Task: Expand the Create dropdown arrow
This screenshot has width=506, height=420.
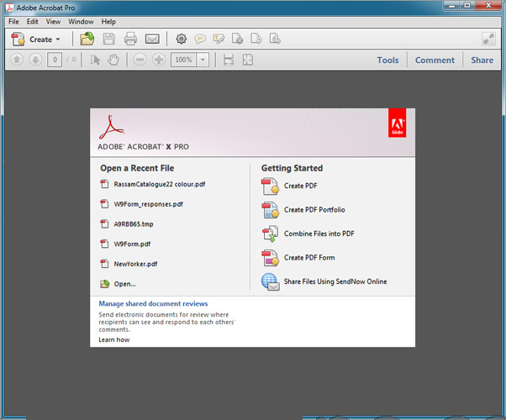Action: (58, 39)
